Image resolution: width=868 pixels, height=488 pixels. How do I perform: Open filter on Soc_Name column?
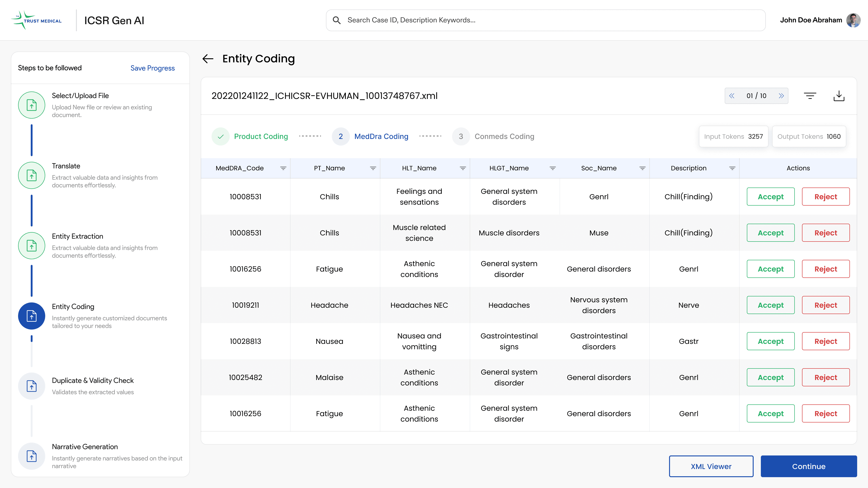643,168
